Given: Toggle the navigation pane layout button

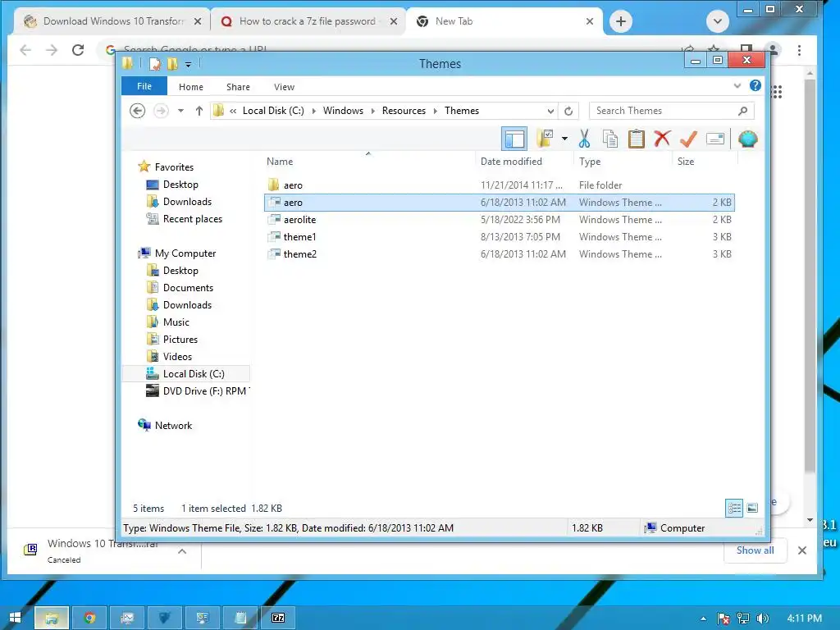Looking at the screenshot, I should [514, 139].
